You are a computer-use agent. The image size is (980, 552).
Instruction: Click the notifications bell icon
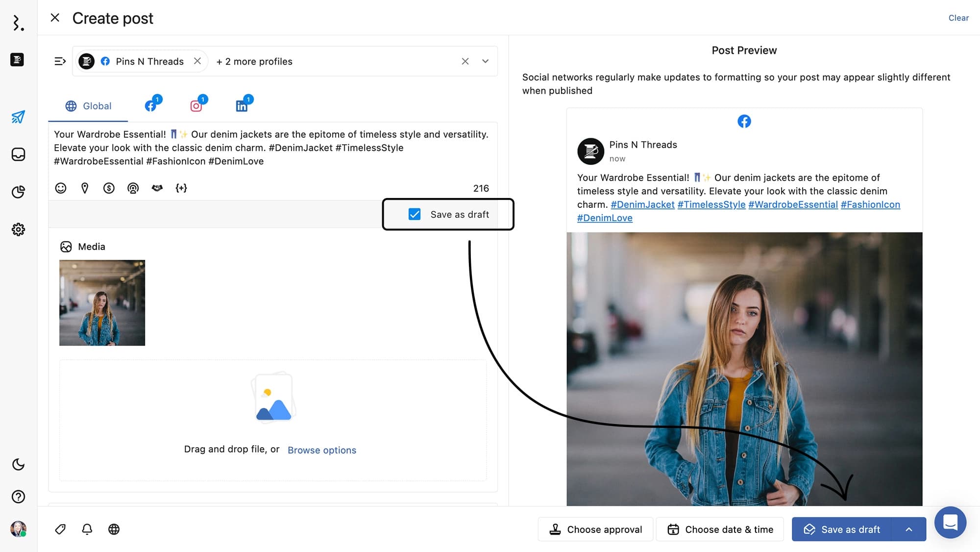88,529
